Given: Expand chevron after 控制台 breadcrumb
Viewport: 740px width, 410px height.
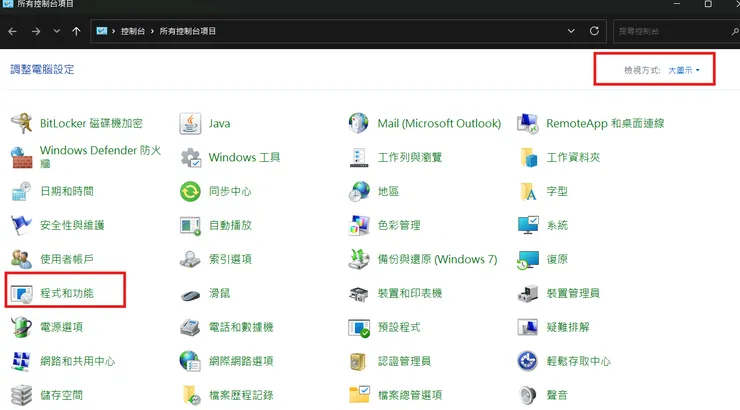Looking at the screenshot, I should pos(152,31).
